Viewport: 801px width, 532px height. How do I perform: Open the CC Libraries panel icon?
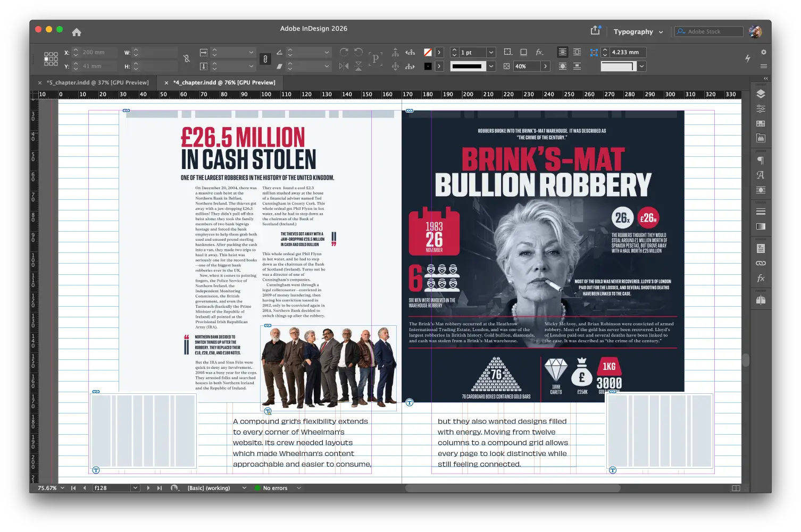[761, 138]
